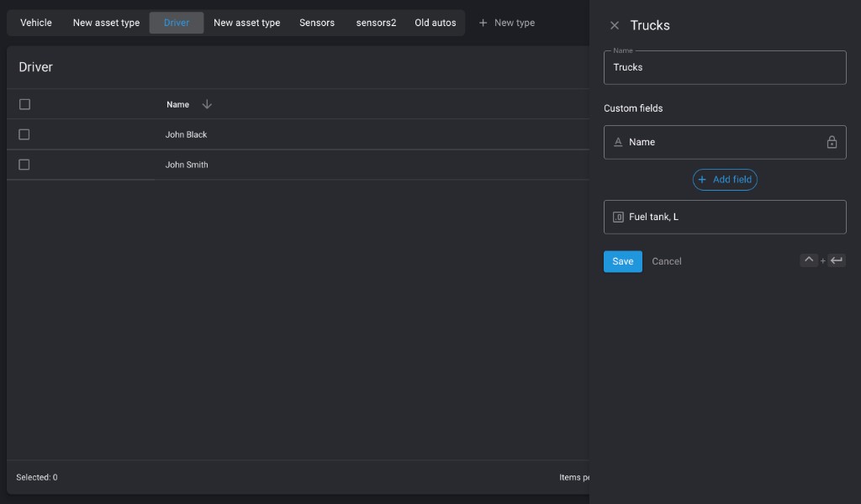Screen dimensions: 861x504
Task: Check the John Black row checkbox
Action: point(24,134)
